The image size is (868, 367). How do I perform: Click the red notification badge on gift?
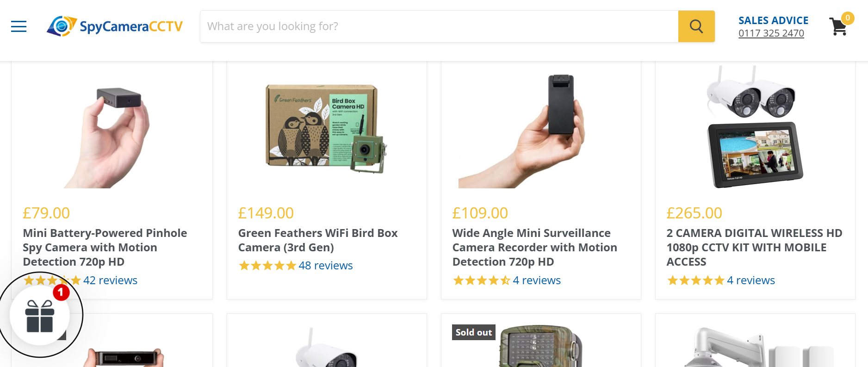tap(61, 292)
